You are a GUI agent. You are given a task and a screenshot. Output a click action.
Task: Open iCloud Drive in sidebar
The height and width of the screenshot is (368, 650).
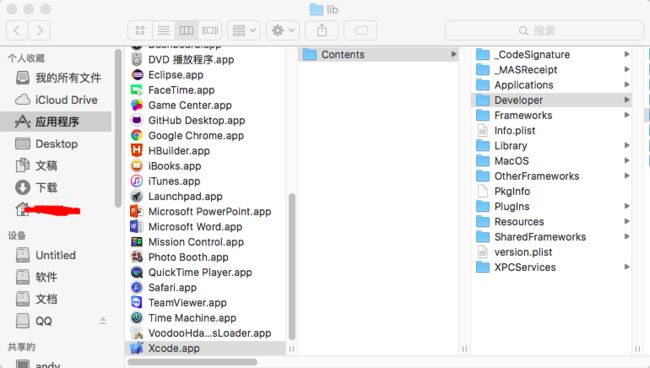[x=56, y=100]
